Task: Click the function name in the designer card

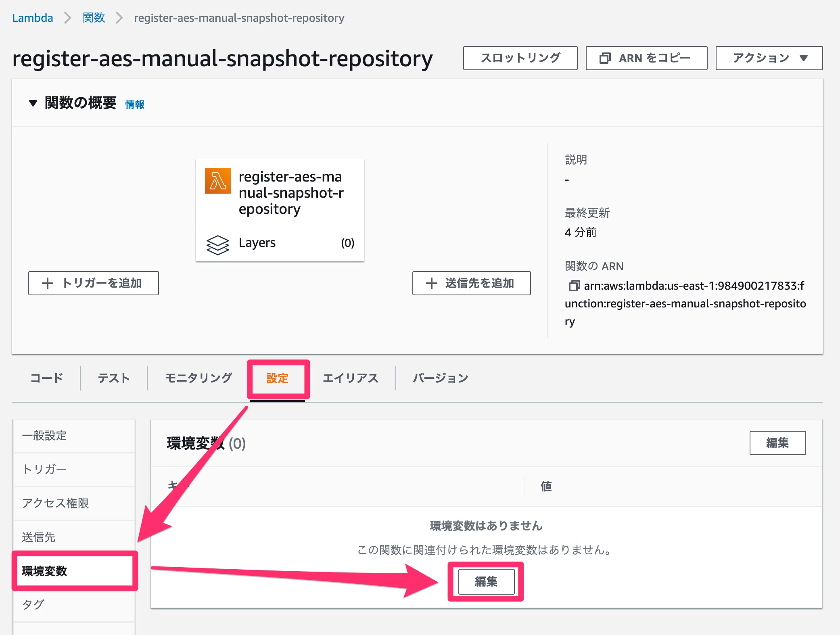Action: pyautogui.click(x=291, y=193)
